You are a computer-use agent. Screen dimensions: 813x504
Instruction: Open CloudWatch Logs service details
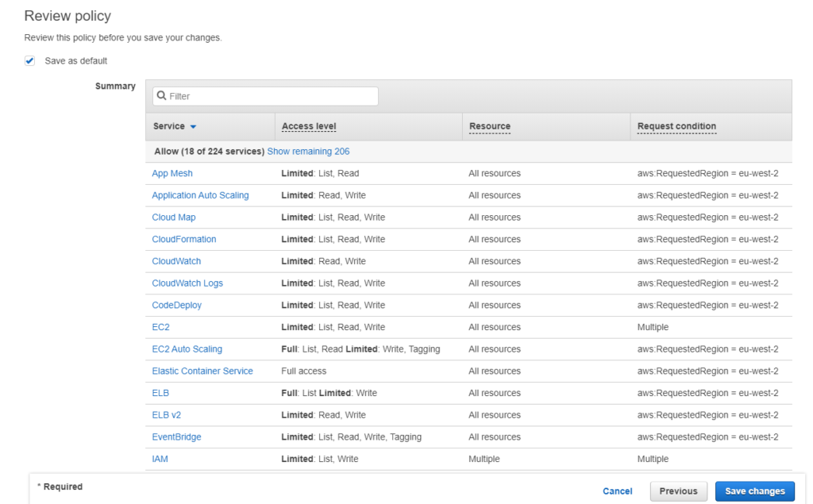pyautogui.click(x=187, y=283)
